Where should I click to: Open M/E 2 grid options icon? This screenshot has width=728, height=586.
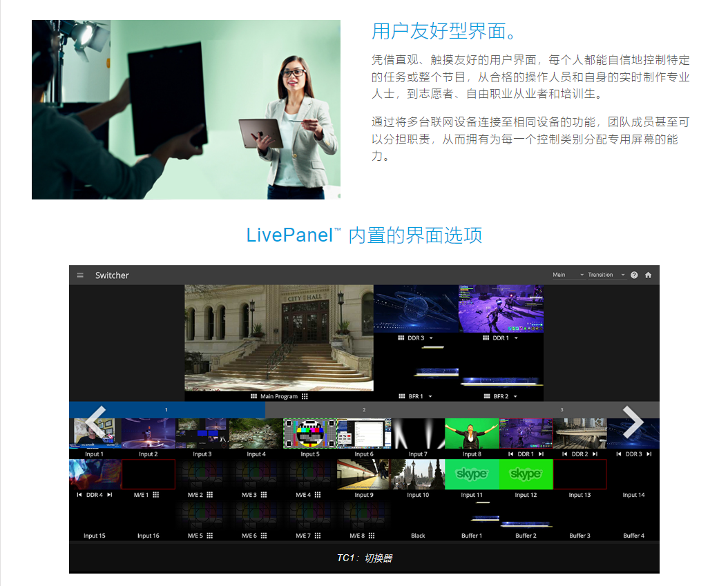[210, 495]
